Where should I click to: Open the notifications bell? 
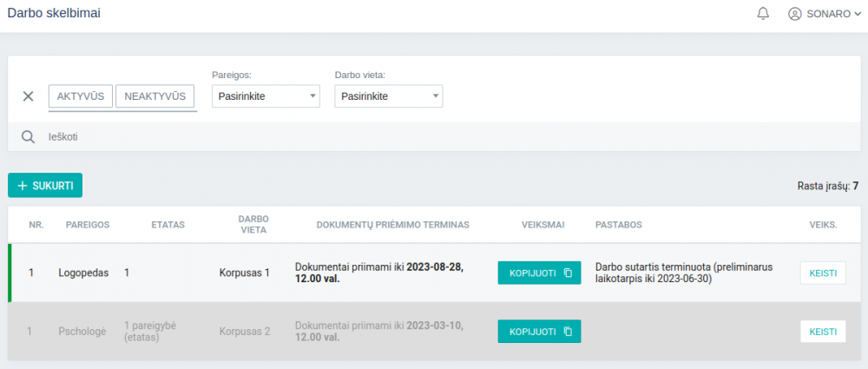[x=763, y=14]
